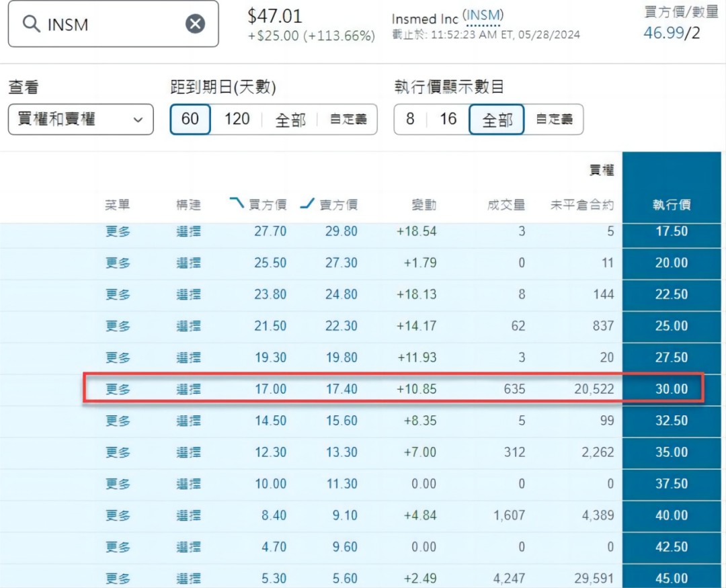Click the 買方價 column header
The height and width of the screenshot is (588, 726).
coord(268,204)
